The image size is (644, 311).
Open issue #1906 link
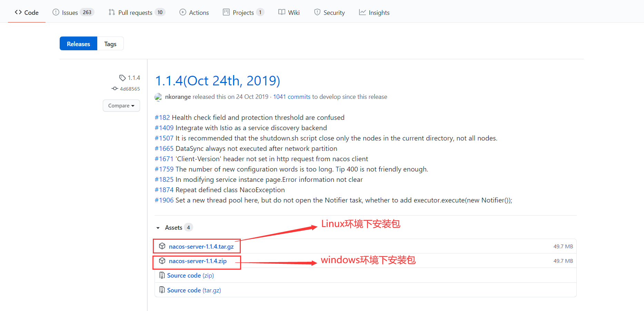[164, 200]
